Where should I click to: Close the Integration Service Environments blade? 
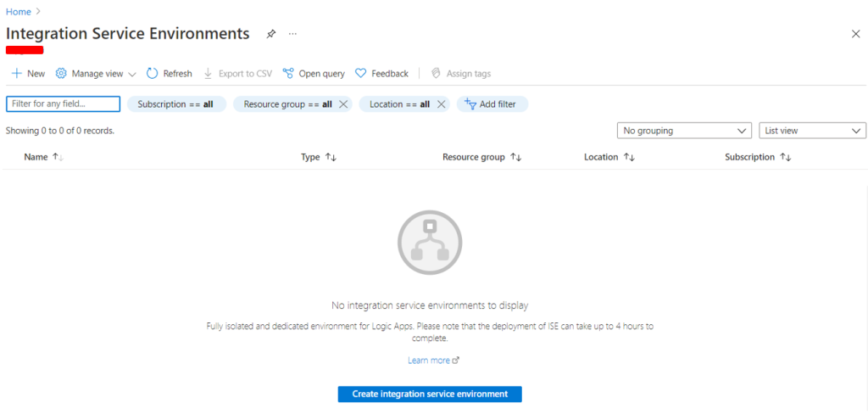point(855,34)
